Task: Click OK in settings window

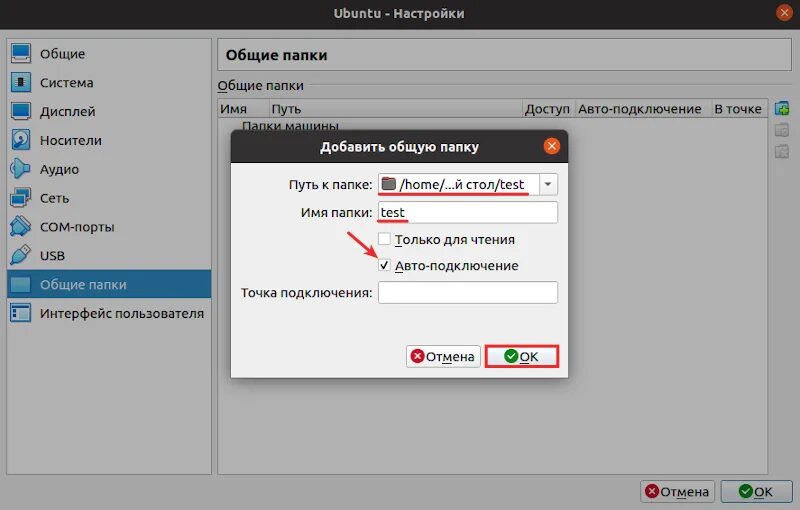Action: [x=756, y=492]
